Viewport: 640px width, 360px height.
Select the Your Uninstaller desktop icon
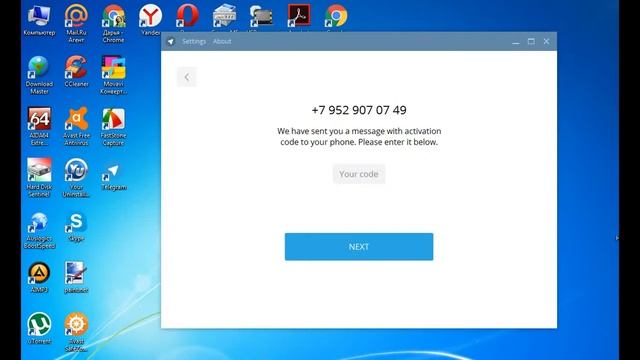[x=76, y=178]
